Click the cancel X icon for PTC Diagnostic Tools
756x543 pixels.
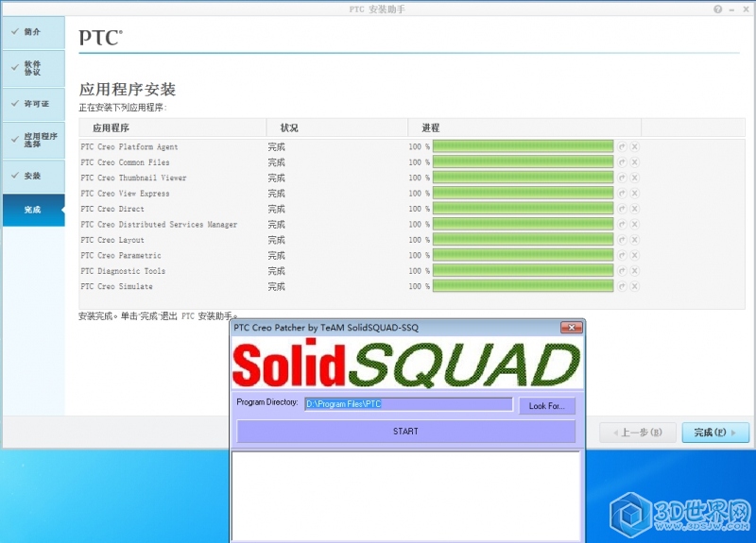coord(634,271)
